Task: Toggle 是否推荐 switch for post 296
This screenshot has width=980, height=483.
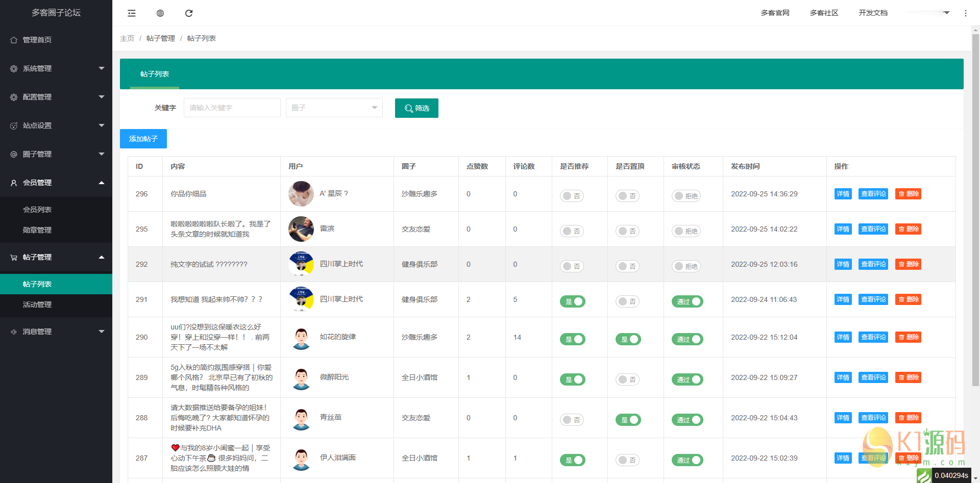Action: coord(572,196)
